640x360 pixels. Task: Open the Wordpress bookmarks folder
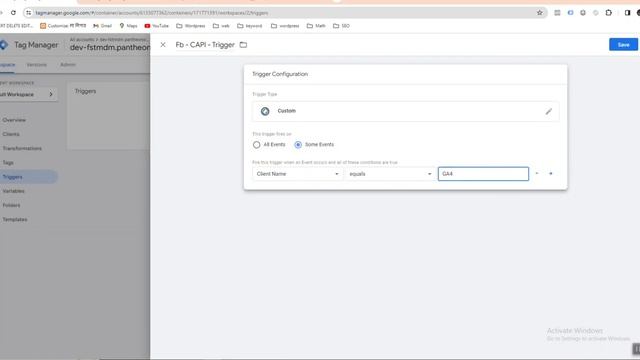(191, 26)
